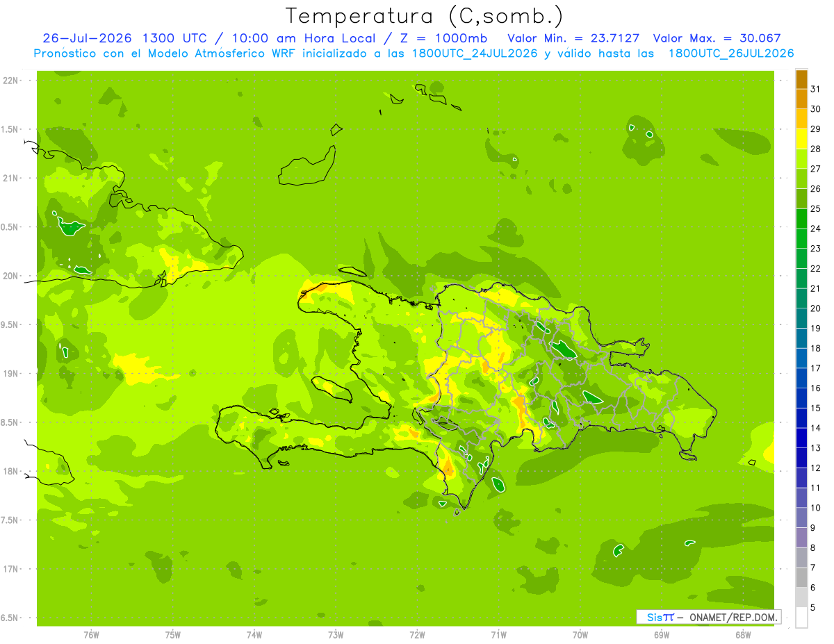The height and width of the screenshot is (644, 834).
Task: Click the colorbar label '5'
Action: (813, 607)
